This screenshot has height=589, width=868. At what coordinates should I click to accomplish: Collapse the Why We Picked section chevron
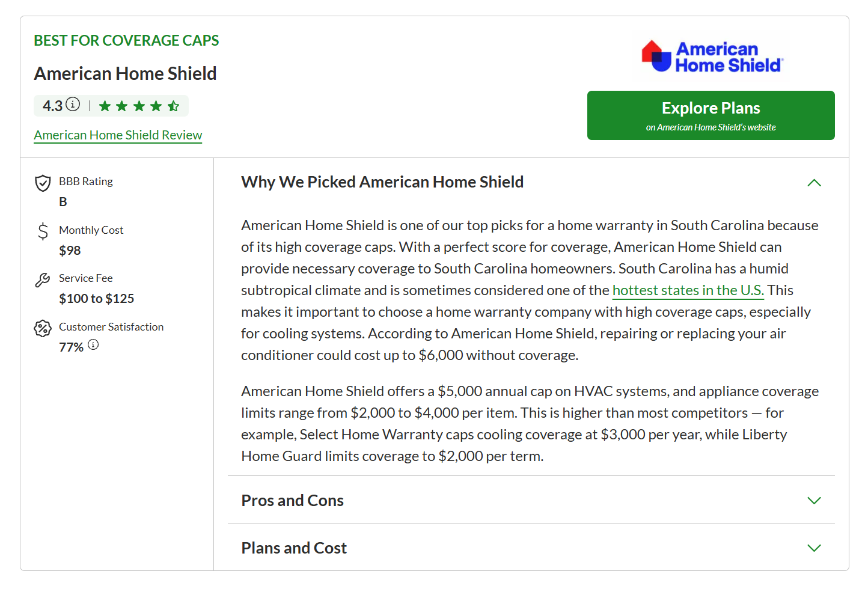click(x=814, y=183)
